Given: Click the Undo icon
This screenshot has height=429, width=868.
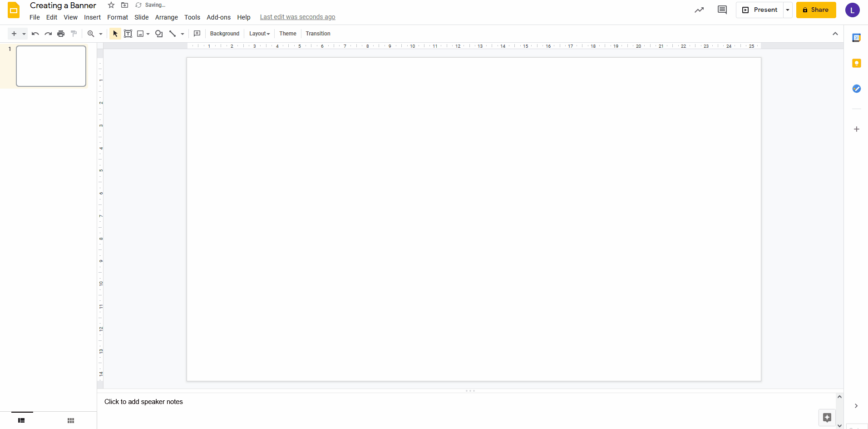Looking at the screenshot, I should (x=35, y=33).
